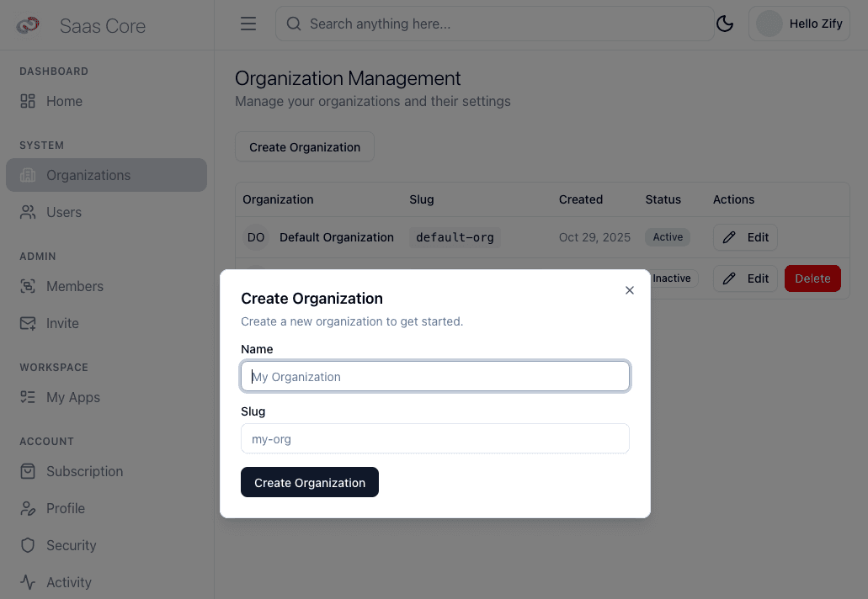Switch to dark mode with moon icon

(x=725, y=24)
